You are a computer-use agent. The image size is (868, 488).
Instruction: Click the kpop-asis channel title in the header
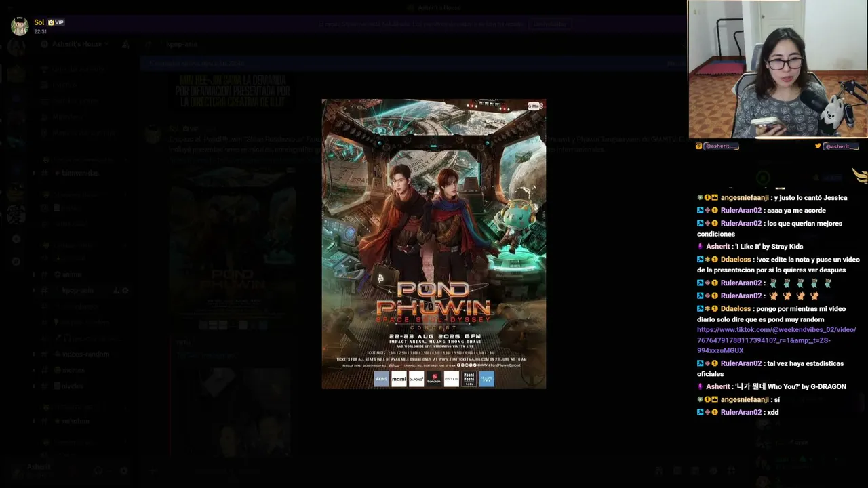(x=182, y=44)
